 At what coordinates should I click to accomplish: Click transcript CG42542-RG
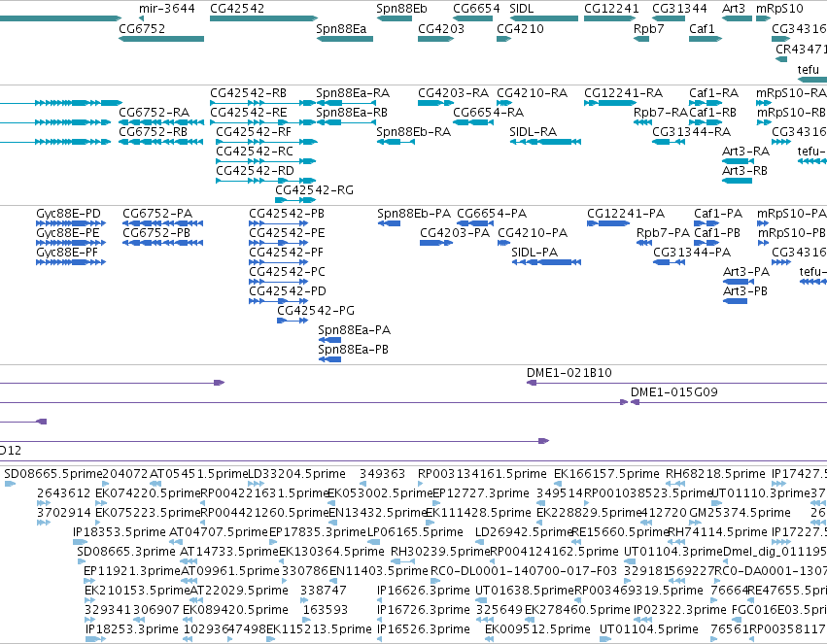click(x=295, y=200)
